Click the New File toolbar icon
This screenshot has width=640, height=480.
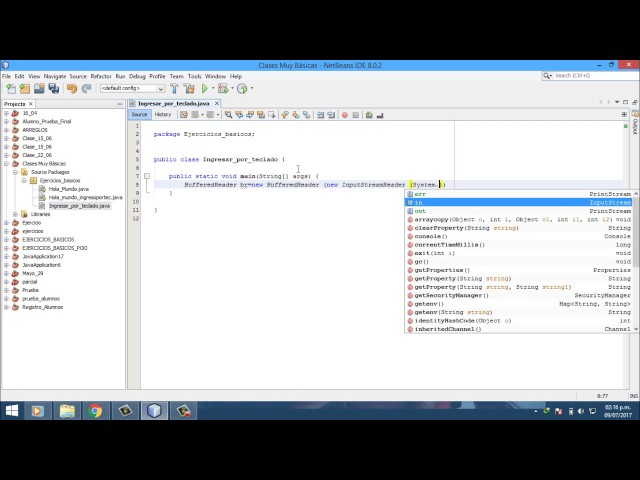click(11, 89)
